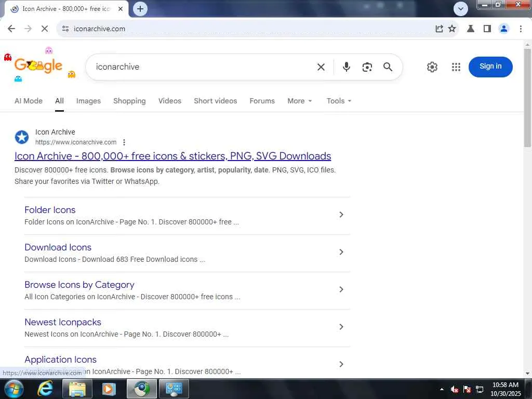Click the chevron beside Newest Iconpacks

point(341,327)
